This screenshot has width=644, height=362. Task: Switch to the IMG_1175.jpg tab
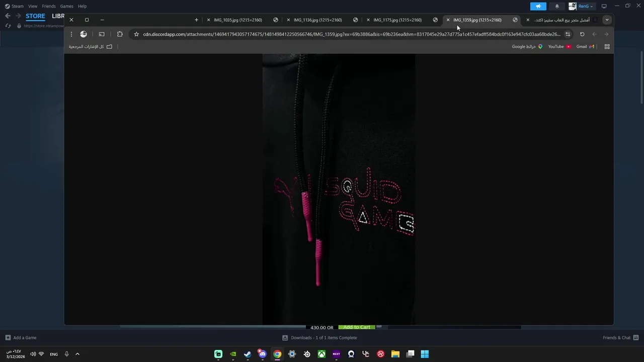(x=402, y=20)
